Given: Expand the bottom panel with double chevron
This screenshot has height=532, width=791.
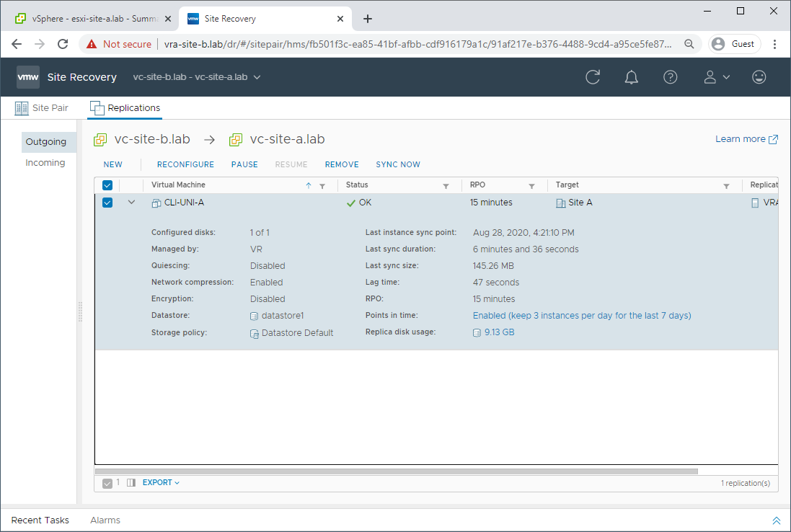Looking at the screenshot, I should [x=776, y=520].
